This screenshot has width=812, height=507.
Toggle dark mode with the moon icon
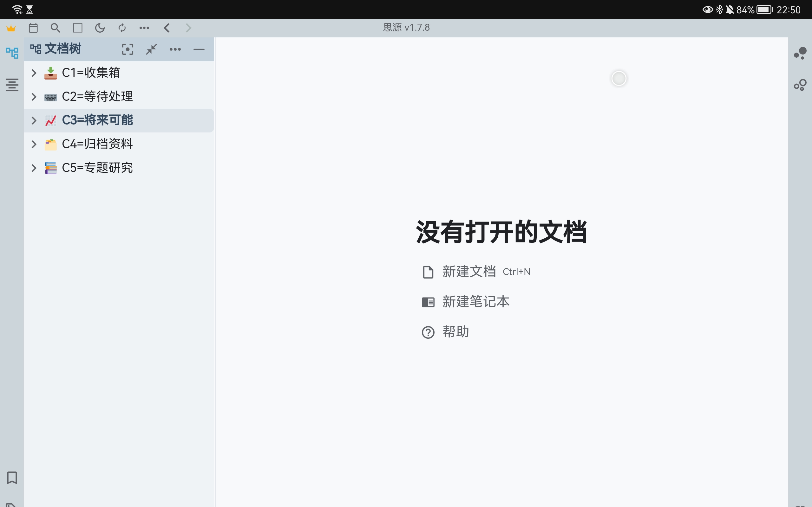pyautogui.click(x=100, y=28)
